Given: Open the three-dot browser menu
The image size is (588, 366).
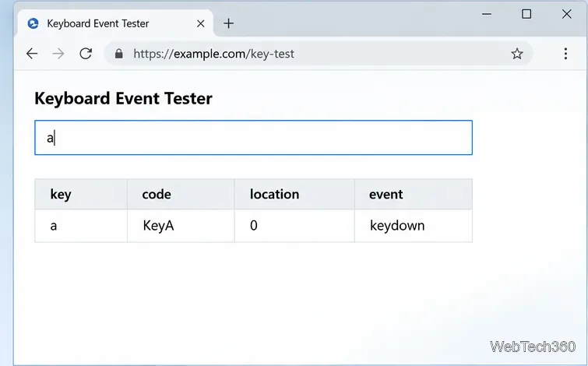Looking at the screenshot, I should click(565, 54).
